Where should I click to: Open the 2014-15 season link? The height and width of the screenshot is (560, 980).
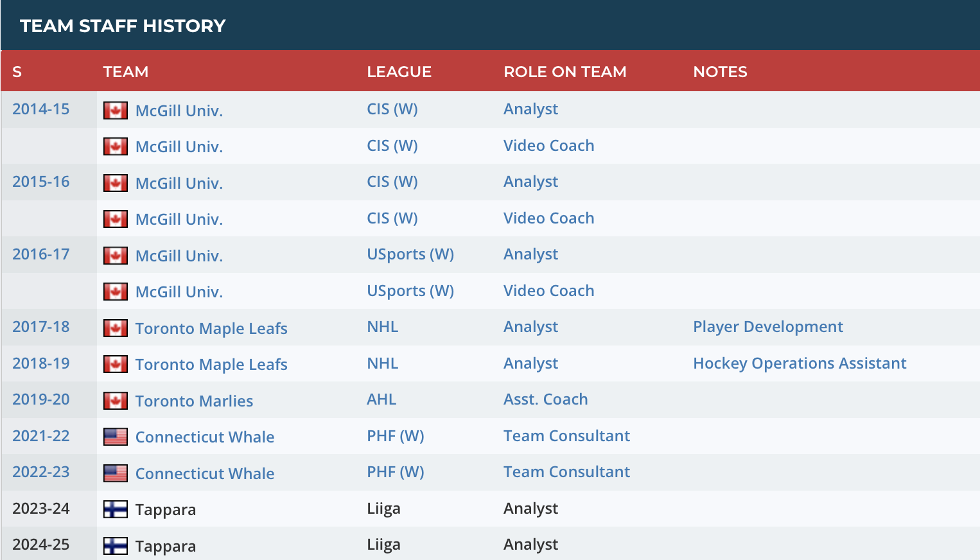(40, 109)
